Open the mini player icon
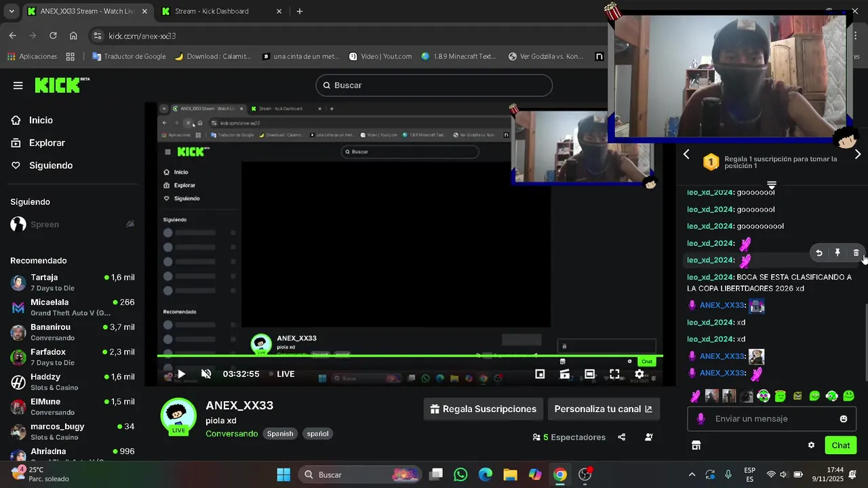Screen dimensions: 868x488 coord(540,374)
